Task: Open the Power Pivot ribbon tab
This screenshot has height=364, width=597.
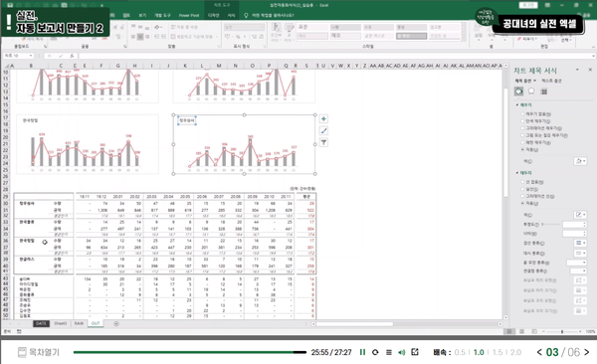Action: tap(189, 15)
